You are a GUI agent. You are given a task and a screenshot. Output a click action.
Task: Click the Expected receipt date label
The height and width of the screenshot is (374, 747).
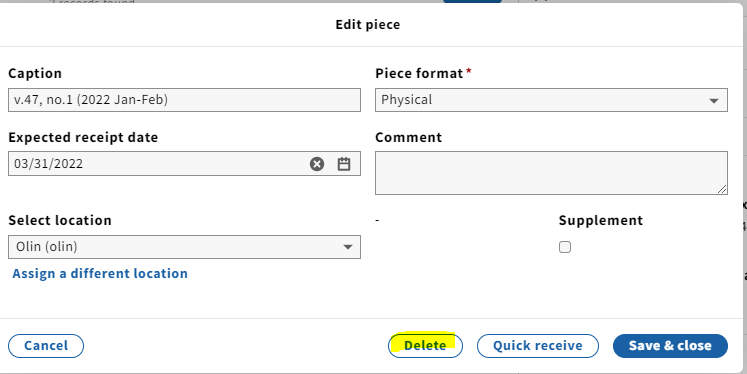click(83, 137)
